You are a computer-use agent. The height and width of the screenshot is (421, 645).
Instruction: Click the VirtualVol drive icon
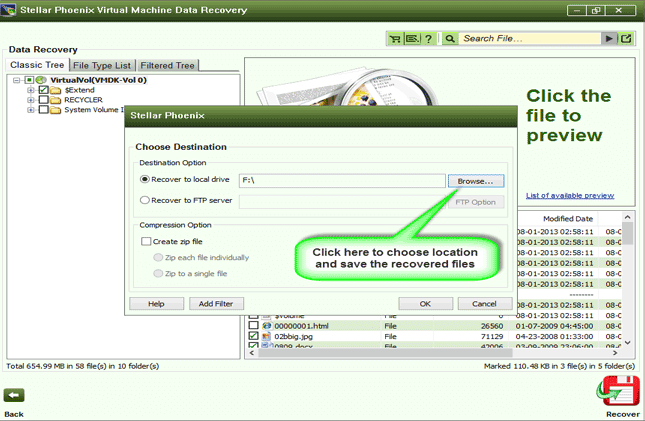tap(41, 80)
